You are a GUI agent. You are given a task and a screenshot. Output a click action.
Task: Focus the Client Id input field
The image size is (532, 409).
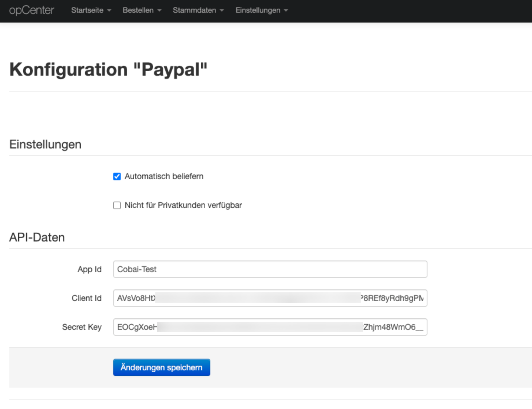pyautogui.click(x=270, y=298)
